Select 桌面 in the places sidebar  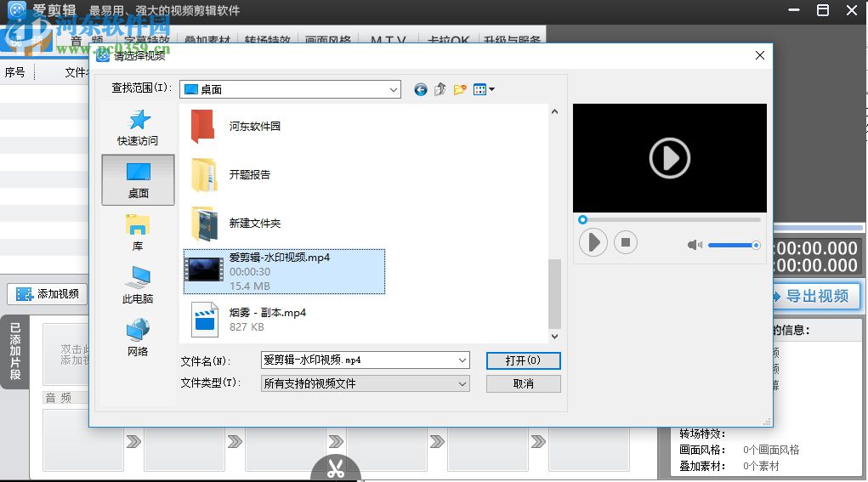coord(138,180)
